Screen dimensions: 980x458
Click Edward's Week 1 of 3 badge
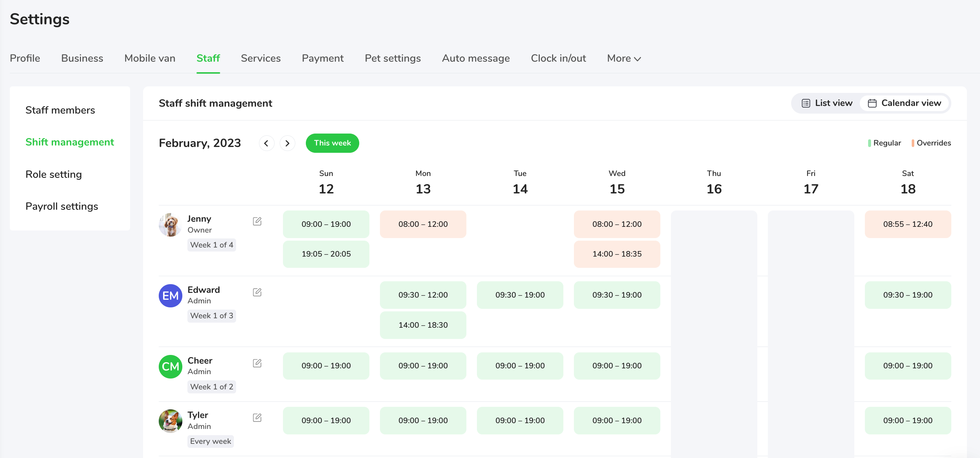[x=211, y=315]
